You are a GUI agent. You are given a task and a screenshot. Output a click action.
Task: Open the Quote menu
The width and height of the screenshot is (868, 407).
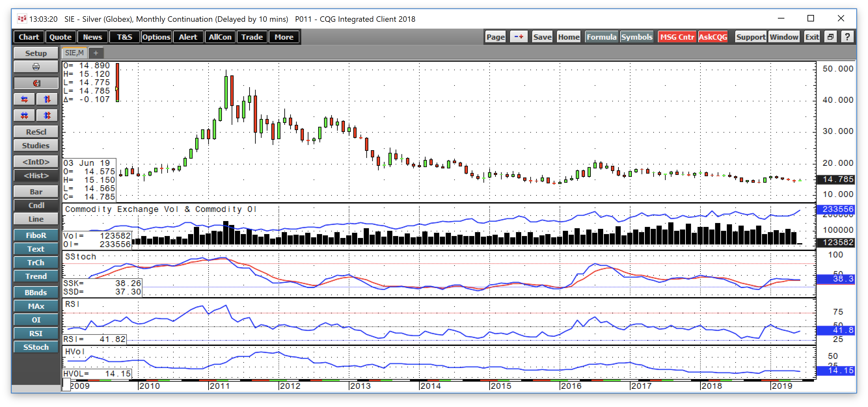60,37
